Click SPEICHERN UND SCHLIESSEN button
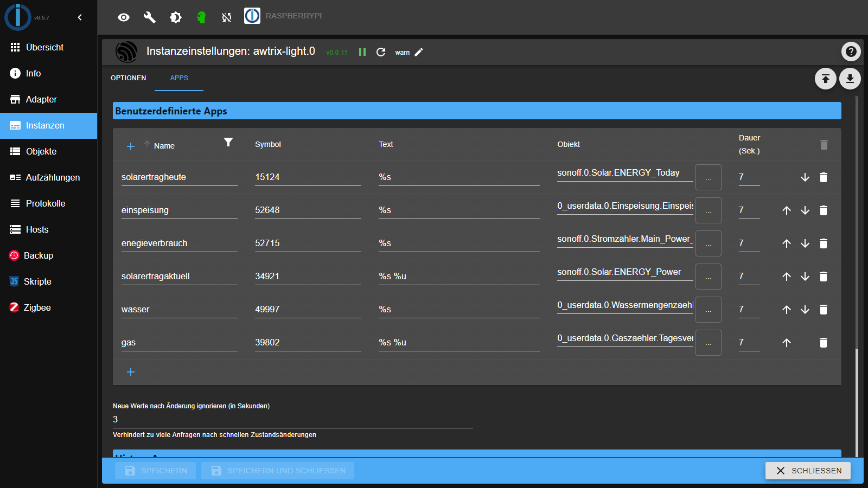 click(278, 471)
